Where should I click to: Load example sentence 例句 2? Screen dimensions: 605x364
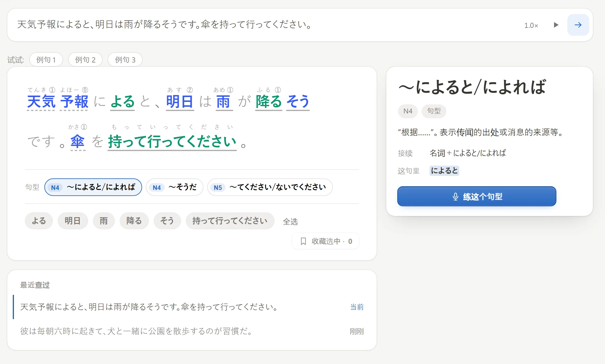click(x=85, y=60)
